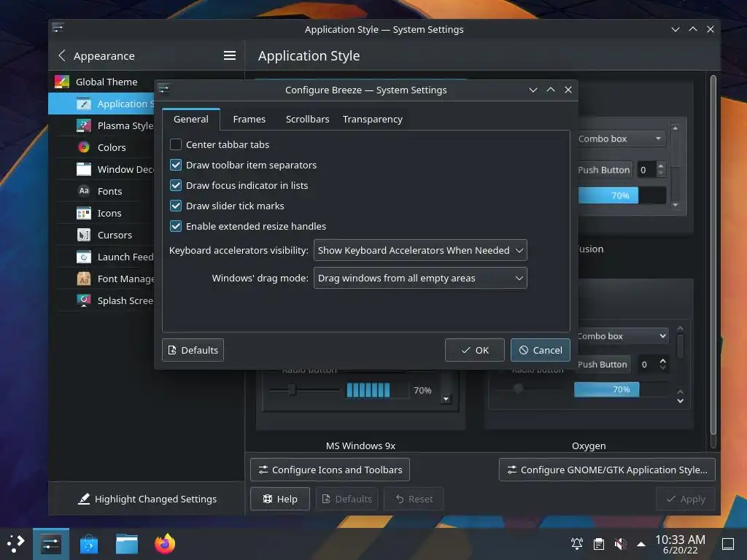The image size is (747, 560).
Task: Click the System Settings taskbar icon
Action: point(51,544)
